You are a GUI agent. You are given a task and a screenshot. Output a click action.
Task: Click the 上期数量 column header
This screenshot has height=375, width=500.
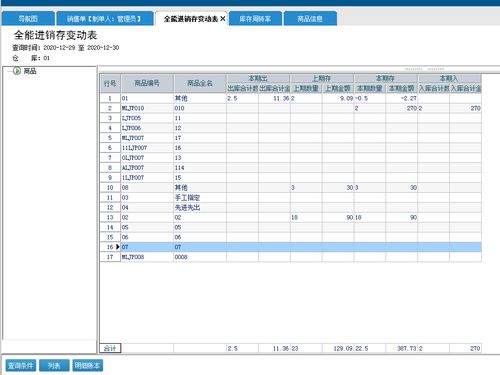pos(306,88)
